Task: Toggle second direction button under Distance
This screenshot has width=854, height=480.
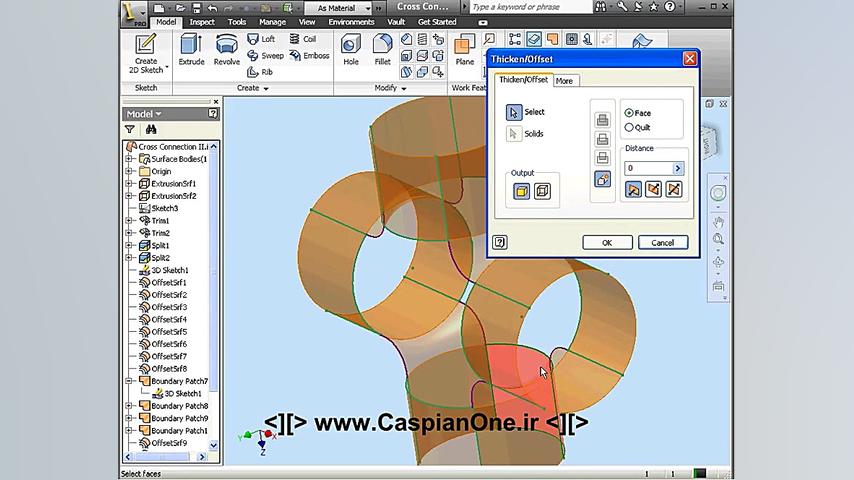Action: point(653,190)
